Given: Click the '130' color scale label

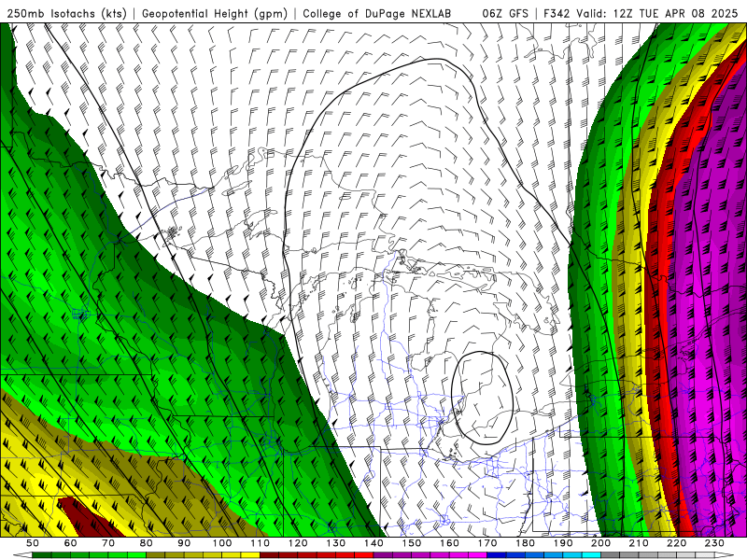Looking at the screenshot, I should tap(336, 543).
